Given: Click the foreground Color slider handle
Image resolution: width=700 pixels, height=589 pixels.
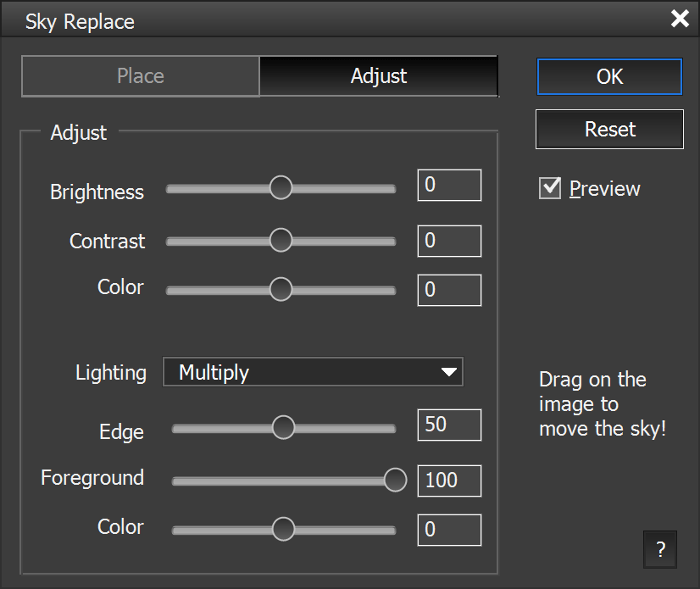Looking at the screenshot, I should coord(283,530).
